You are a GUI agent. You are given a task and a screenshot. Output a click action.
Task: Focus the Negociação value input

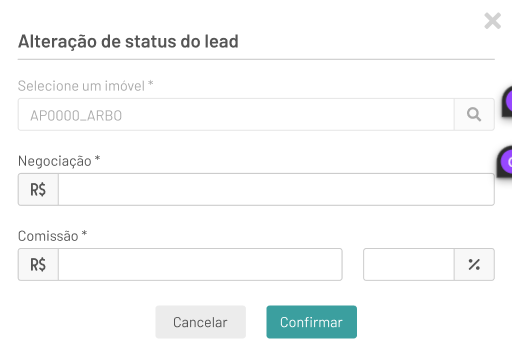(276, 189)
